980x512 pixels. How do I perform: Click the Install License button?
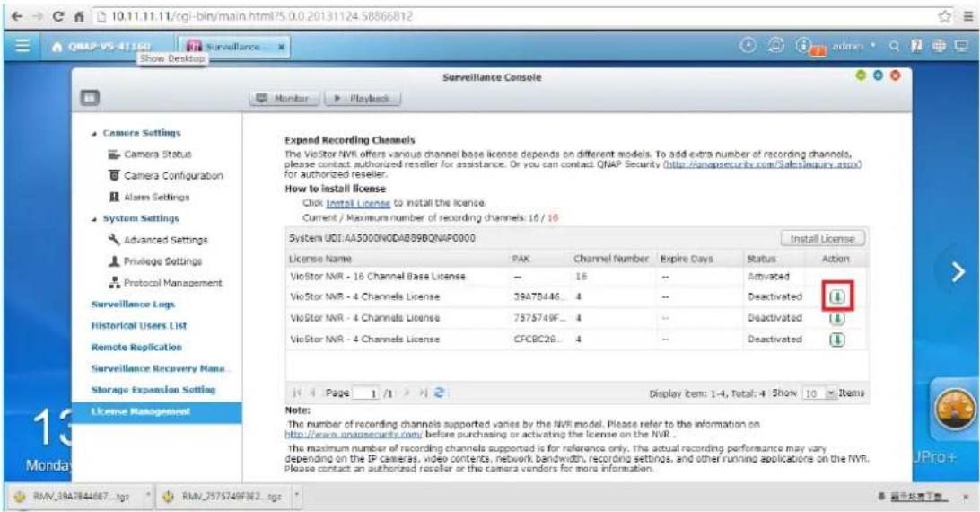tap(822, 238)
